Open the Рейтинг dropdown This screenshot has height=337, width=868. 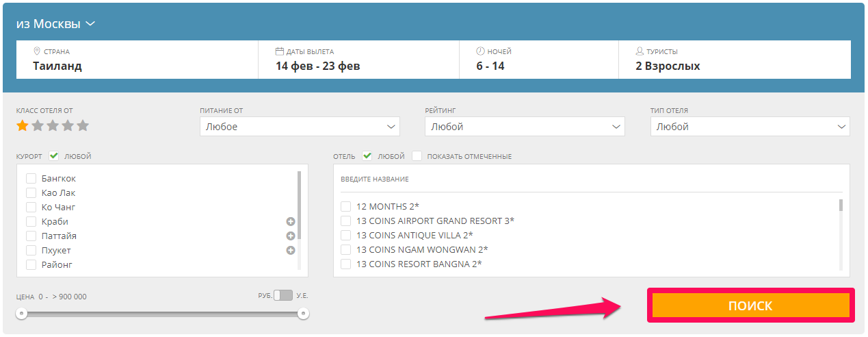[524, 127]
